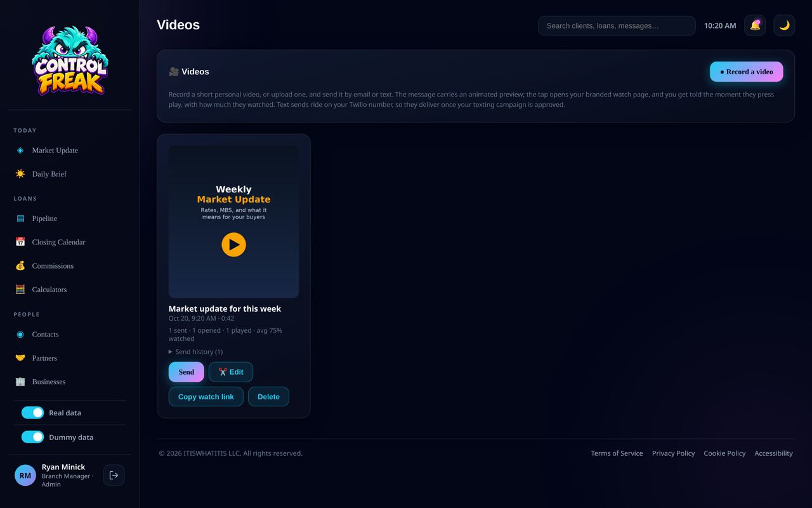
Task: Click the camera icon beside Videos heading
Action: (174, 72)
